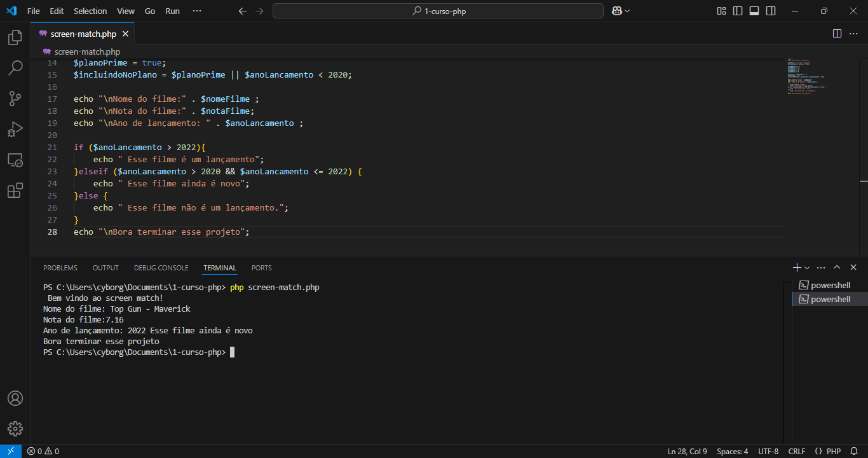The height and width of the screenshot is (458, 868).
Task: Change indentation via Spaces: 4
Action: (732, 451)
